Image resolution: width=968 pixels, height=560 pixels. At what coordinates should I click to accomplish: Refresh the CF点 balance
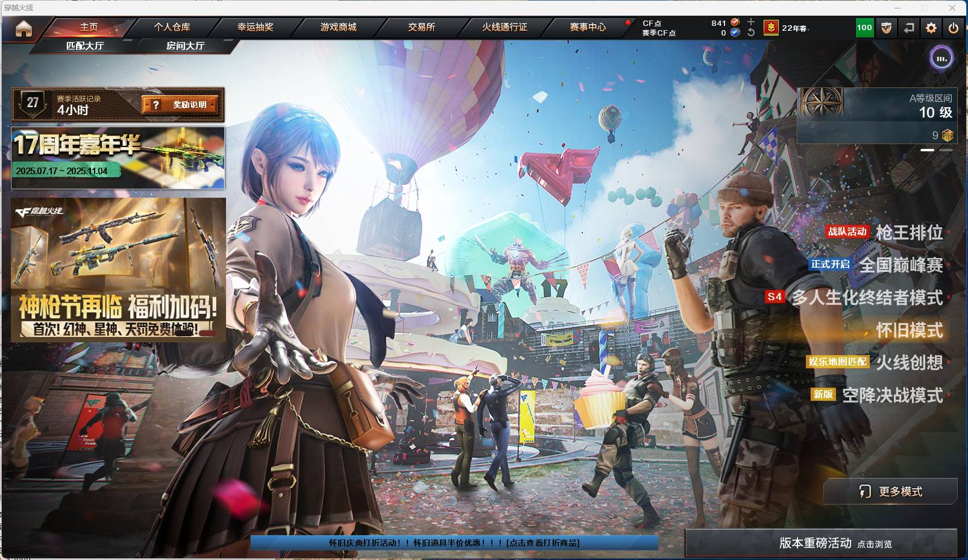point(751,33)
